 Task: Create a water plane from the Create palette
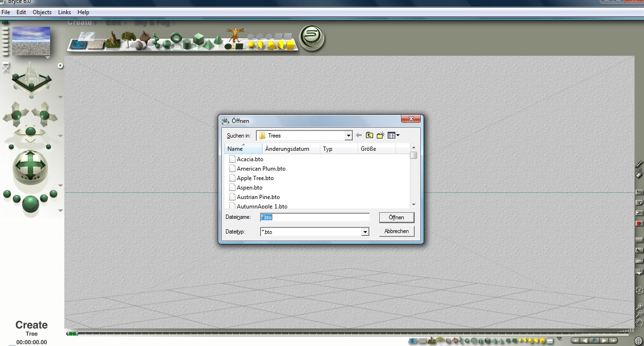77,45
